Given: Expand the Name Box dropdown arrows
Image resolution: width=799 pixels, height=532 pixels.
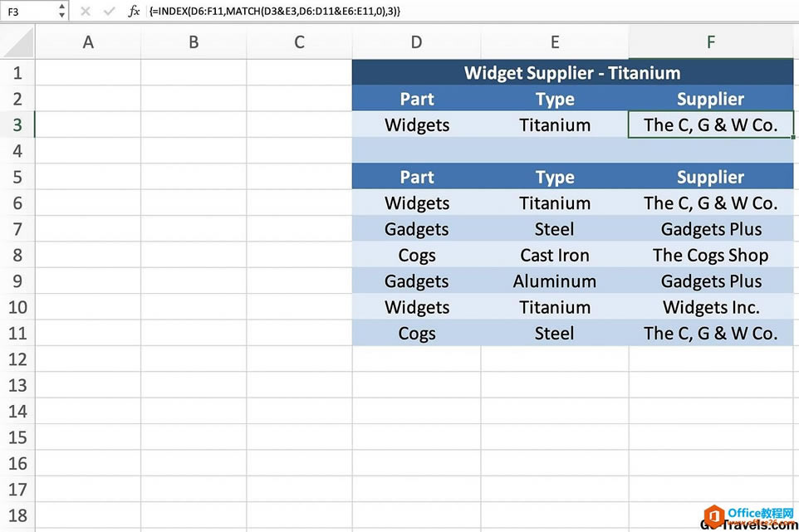Looking at the screenshot, I should 61,11.
